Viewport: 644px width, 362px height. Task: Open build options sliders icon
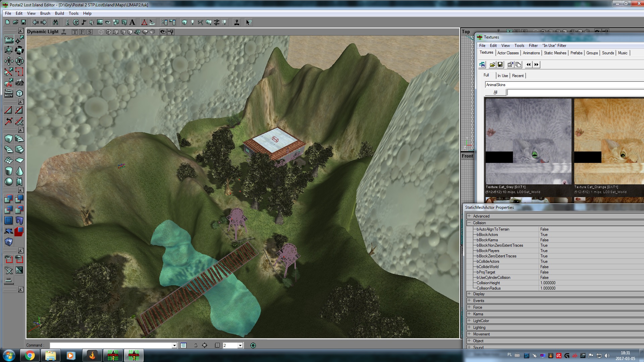217,22
